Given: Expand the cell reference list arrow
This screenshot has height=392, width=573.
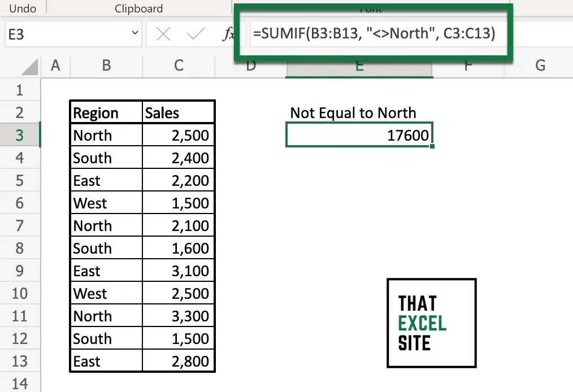Looking at the screenshot, I should click(134, 34).
